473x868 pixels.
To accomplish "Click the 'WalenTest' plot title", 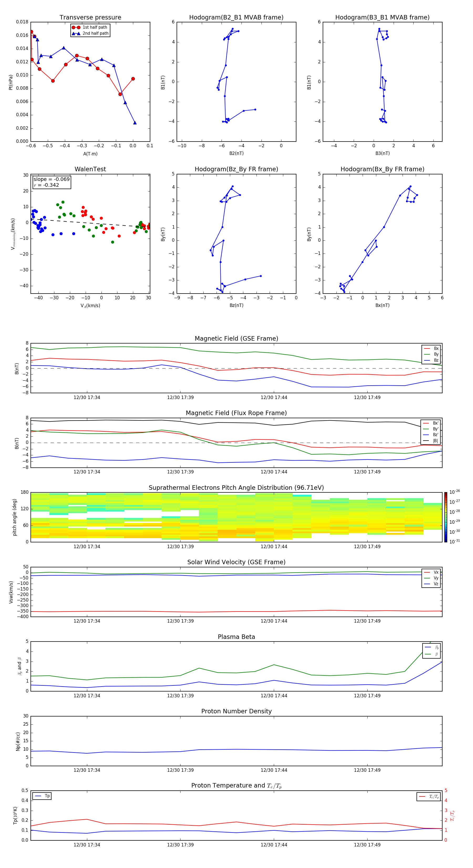I will coord(90,169).
